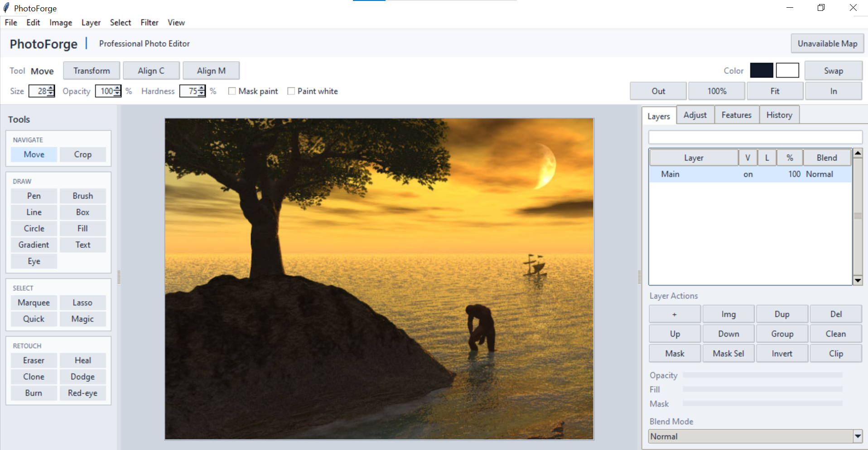Activate the Line tool

(34, 212)
